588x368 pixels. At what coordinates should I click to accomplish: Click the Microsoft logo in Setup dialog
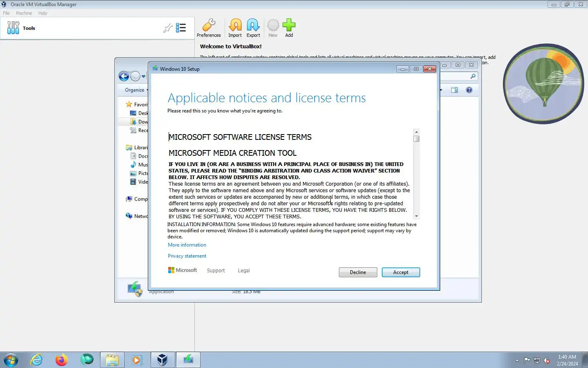(183, 270)
